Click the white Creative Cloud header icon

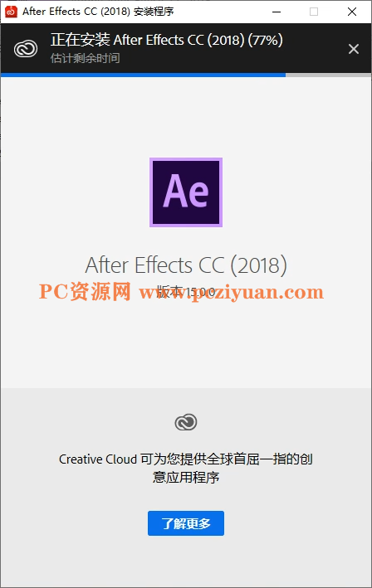click(26, 49)
